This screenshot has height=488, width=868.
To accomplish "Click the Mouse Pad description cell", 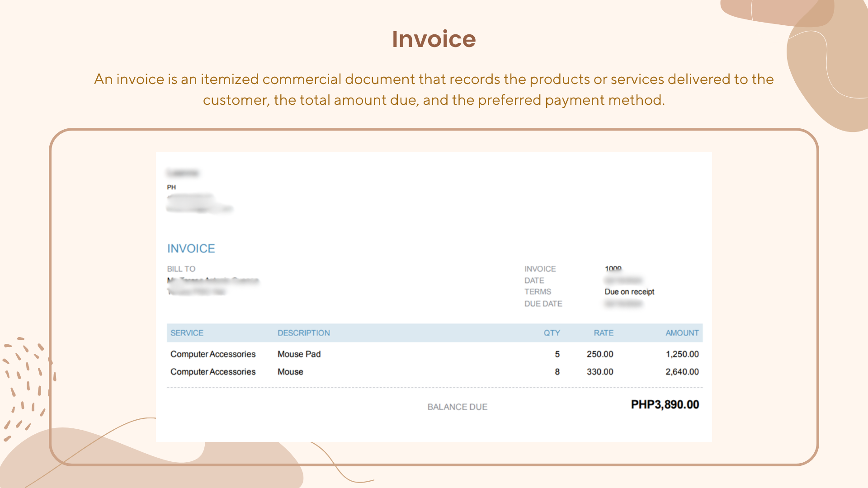I will (x=299, y=354).
